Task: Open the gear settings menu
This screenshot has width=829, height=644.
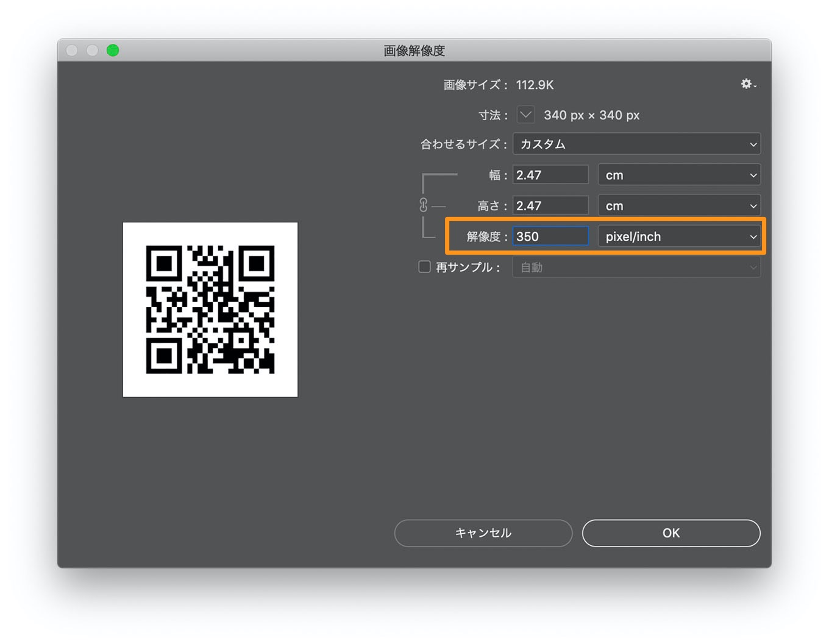Action: pos(748,84)
